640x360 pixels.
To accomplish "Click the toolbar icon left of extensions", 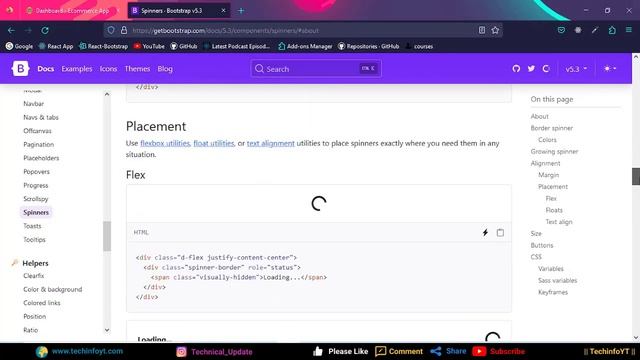I will pos(595,30).
